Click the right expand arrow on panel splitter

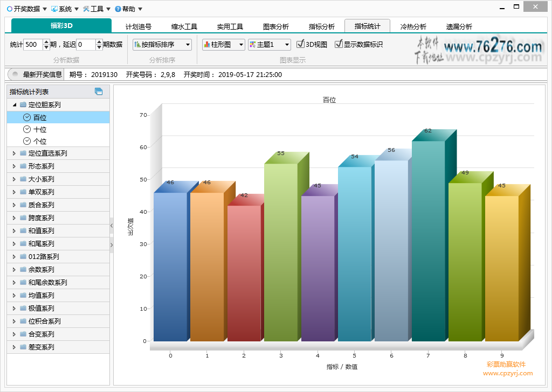112,245
